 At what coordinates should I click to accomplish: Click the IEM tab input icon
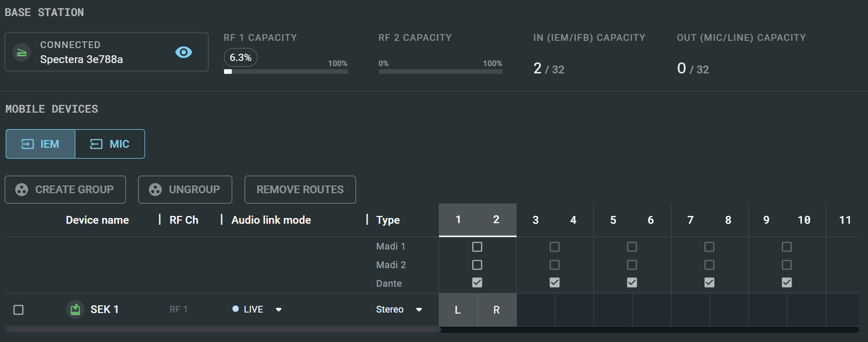click(27, 144)
